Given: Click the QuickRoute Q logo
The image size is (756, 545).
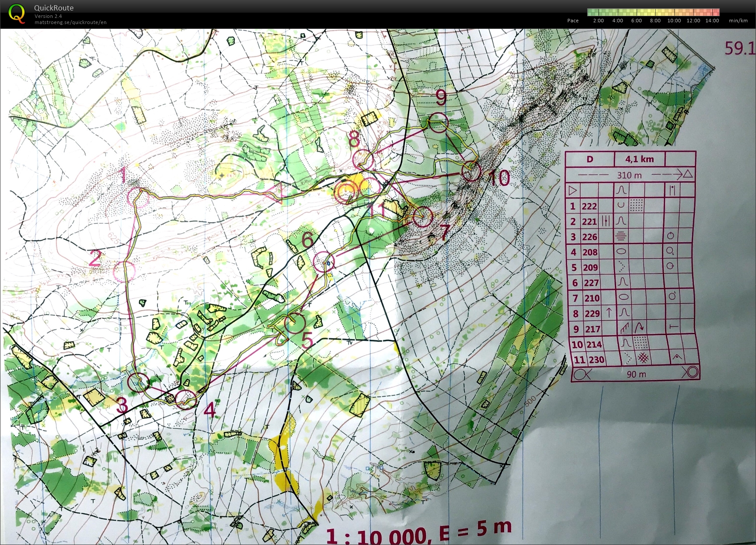Looking at the screenshot, I should [x=17, y=14].
